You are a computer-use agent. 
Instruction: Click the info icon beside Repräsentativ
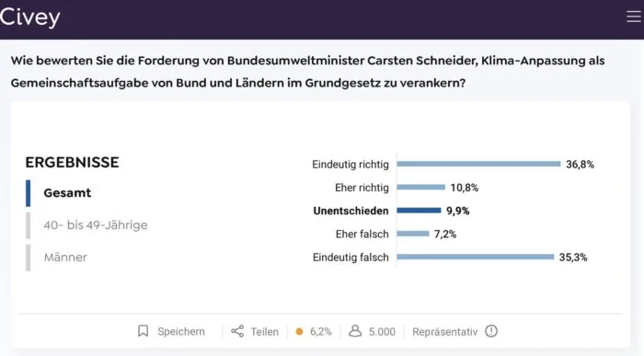(x=491, y=331)
